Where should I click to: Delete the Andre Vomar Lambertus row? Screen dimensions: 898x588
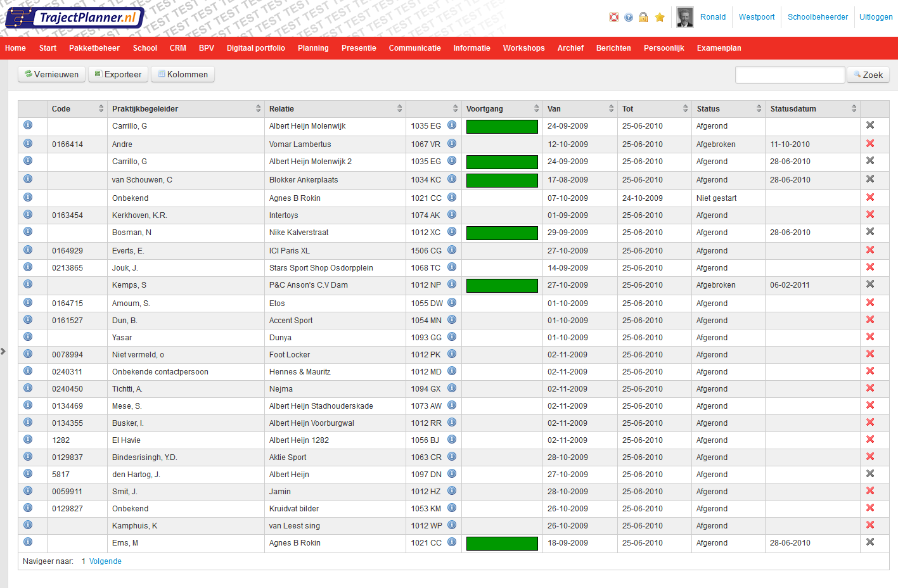tap(870, 143)
